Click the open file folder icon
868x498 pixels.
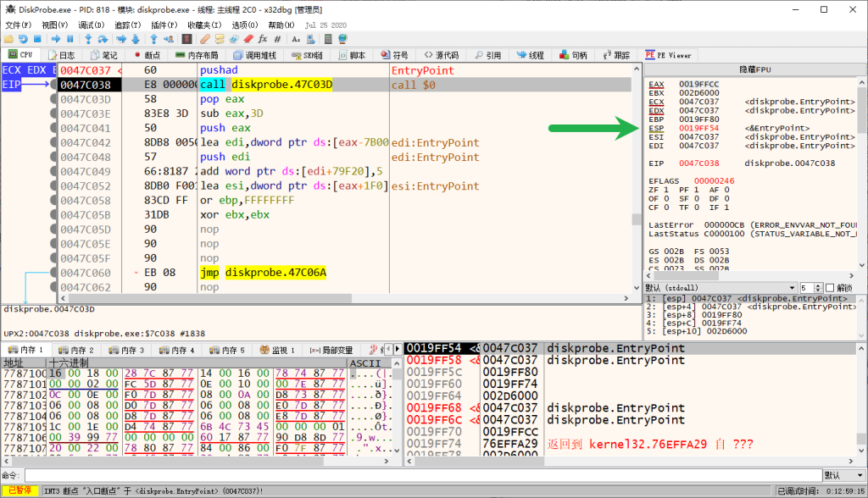point(8,39)
